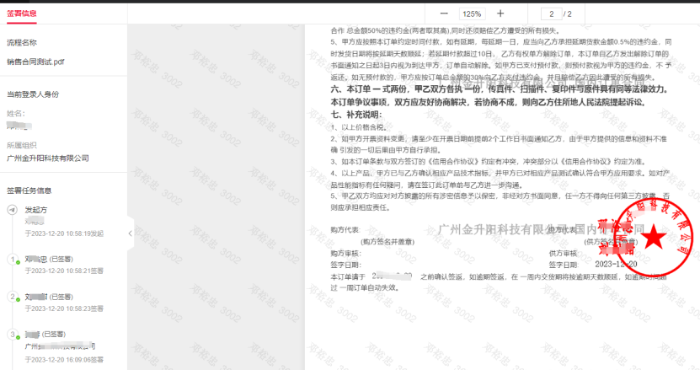The height and width of the screenshot is (370, 700).
Task: Zoom out with the minus icon
Action: 444,14
